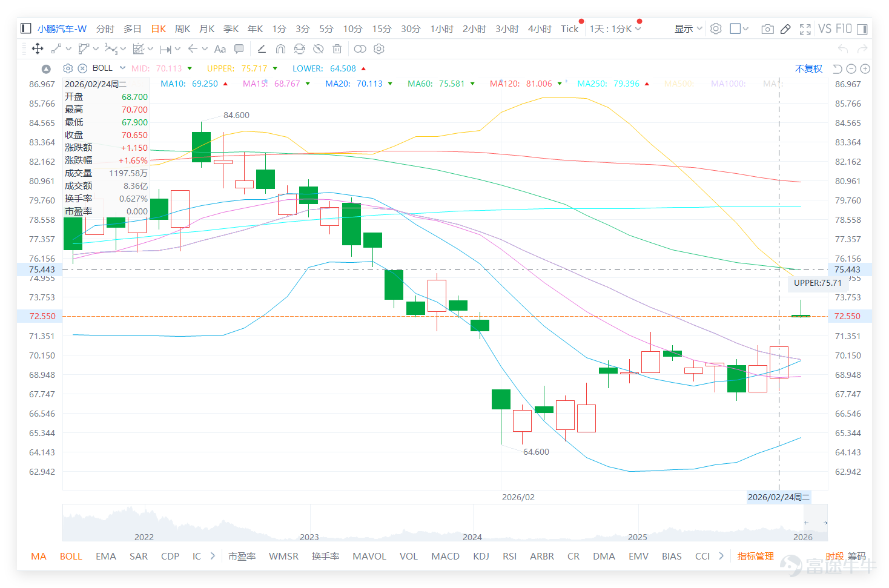Toggle the RSI sub-indicator
The height and width of the screenshot is (588, 889).
pyautogui.click(x=509, y=556)
